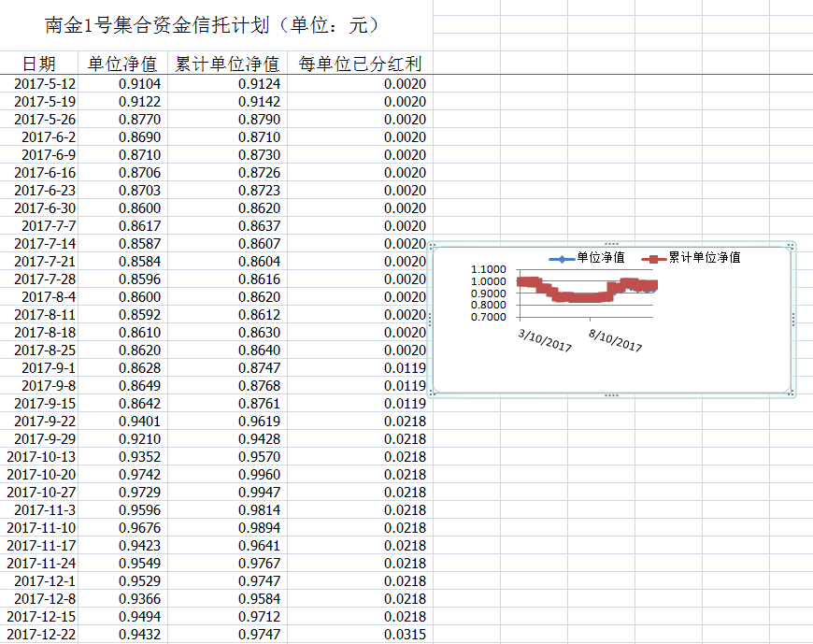Select the 3/10/2017 axis label on chart
This screenshot has width=813, height=644.
pos(546,339)
